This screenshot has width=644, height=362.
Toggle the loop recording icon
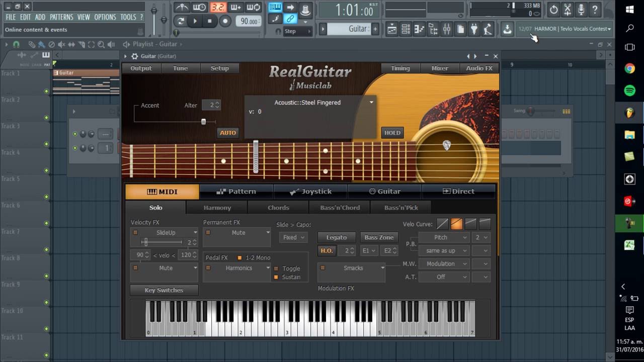pos(254,8)
